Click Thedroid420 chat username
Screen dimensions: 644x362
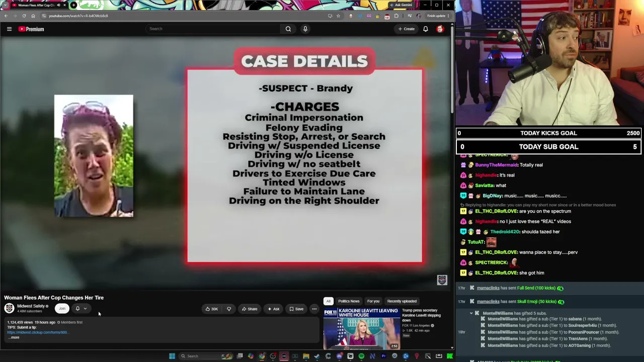pos(504,232)
